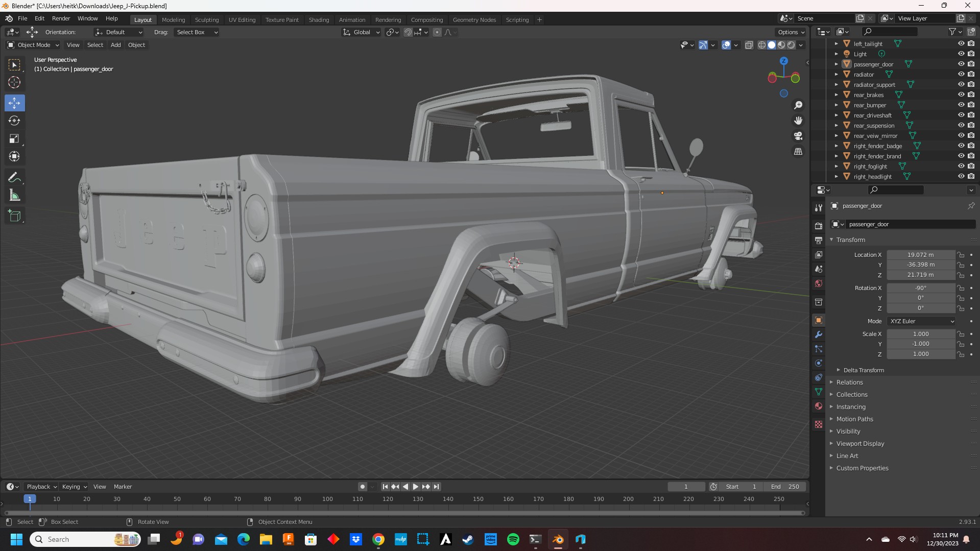
Task: Switch to the Shading workspace tab
Action: pos(319,20)
